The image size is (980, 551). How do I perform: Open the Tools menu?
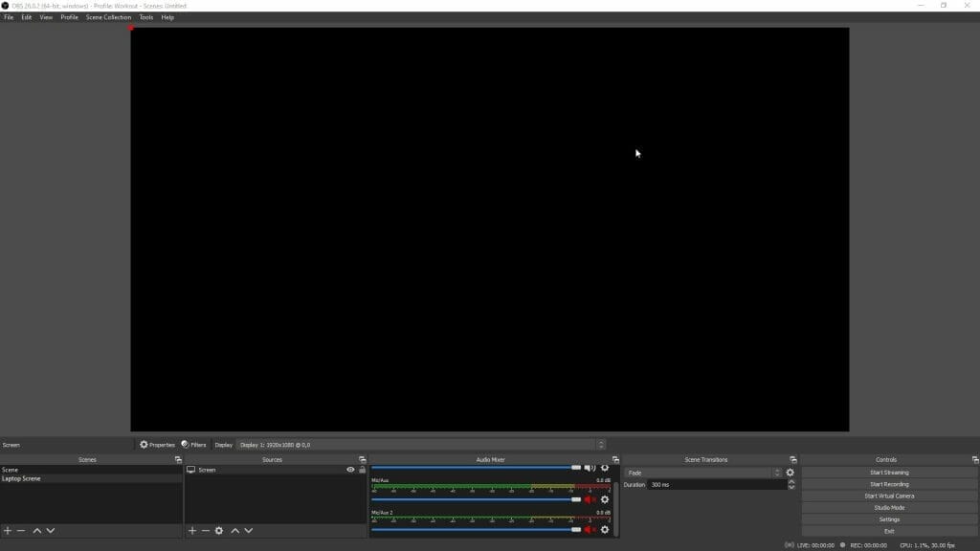click(145, 16)
